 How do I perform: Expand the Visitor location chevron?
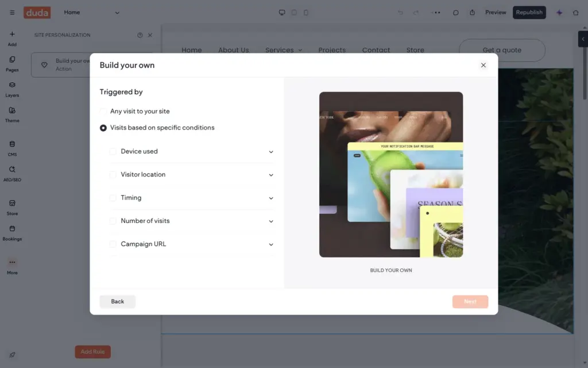tap(271, 175)
